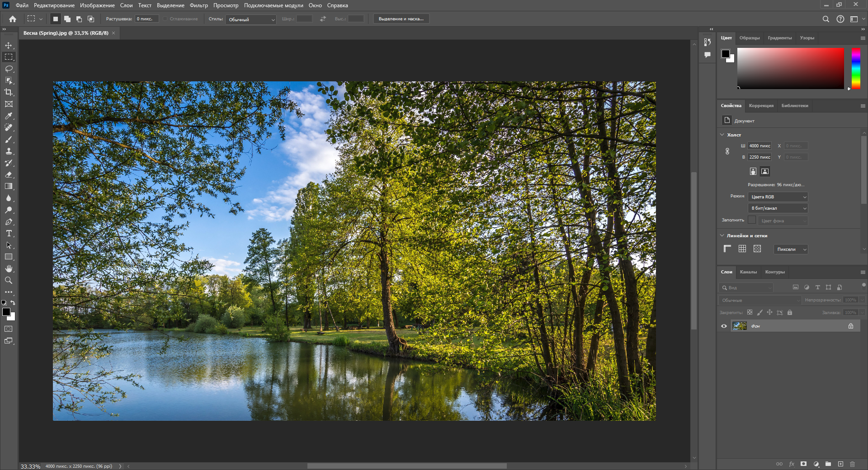Select the Zoom tool
The height and width of the screenshot is (470, 868).
9,281
